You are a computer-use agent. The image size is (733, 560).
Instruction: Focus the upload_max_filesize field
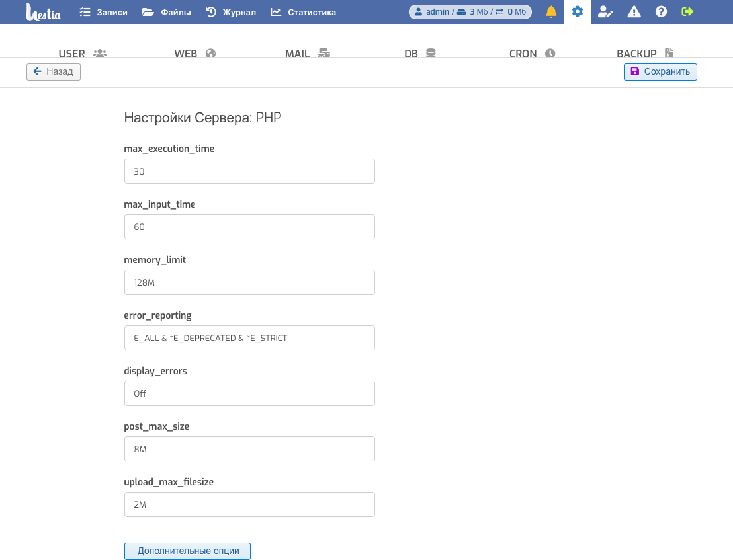pos(249,505)
